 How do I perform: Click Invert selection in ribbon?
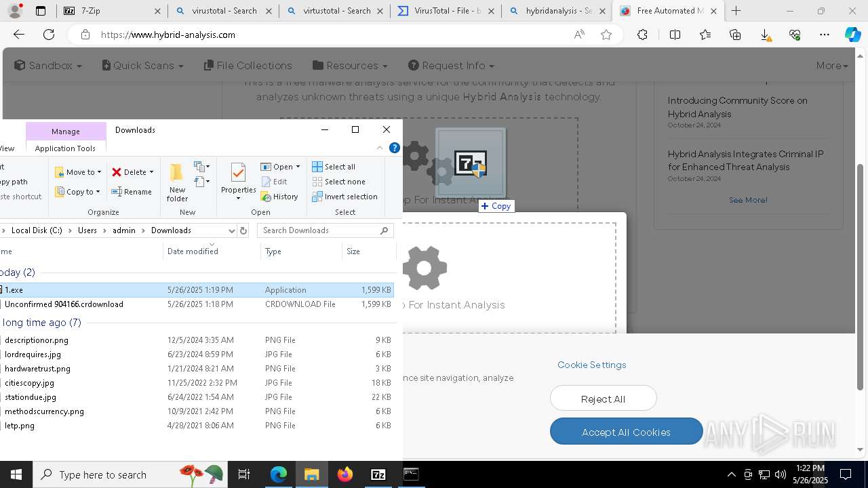pyautogui.click(x=344, y=197)
